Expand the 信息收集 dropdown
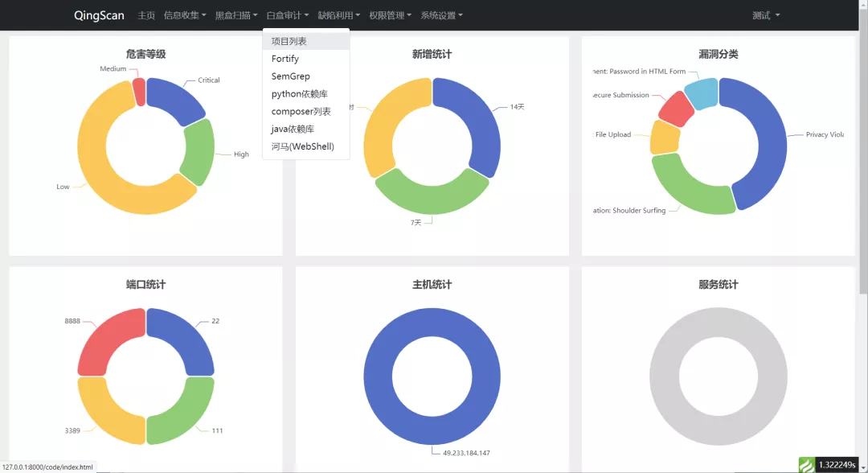The height and width of the screenshot is (473, 868). tap(181, 14)
